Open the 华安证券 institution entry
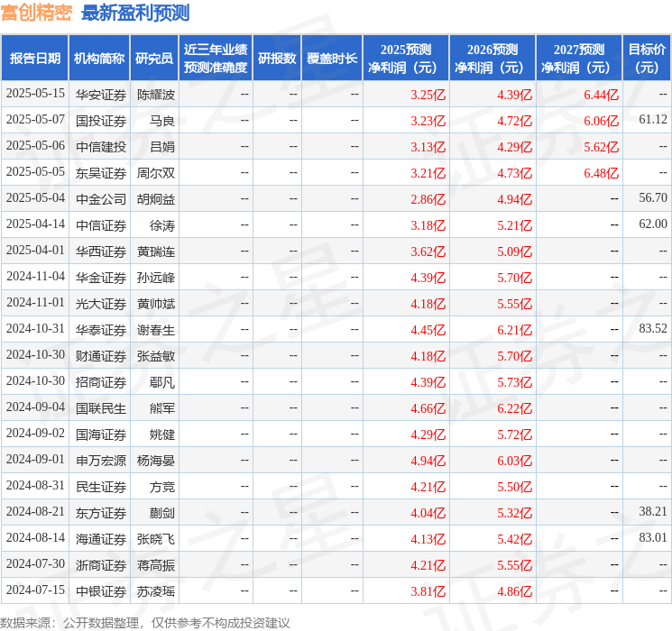The height and width of the screenshot is (631, 672). coord(100,94)
